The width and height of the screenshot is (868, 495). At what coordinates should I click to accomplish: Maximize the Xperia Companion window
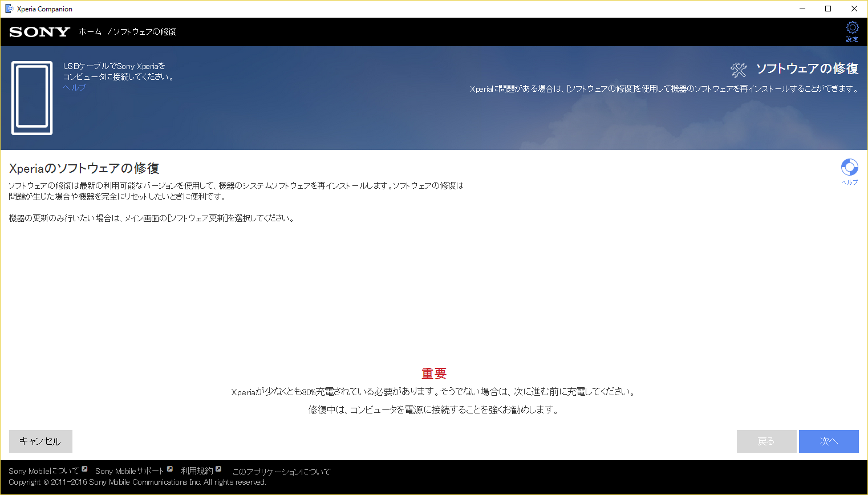point(828,9)
